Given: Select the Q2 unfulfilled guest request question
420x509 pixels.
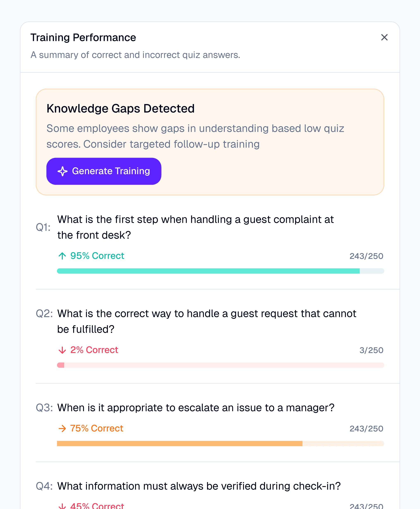Looking at the screenshot, I should coord(207,321).
